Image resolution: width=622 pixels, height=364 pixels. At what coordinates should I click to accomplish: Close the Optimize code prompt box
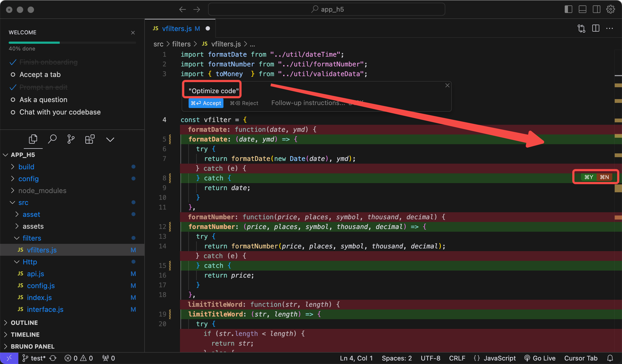pyautogui.click(x=447, y=85)
